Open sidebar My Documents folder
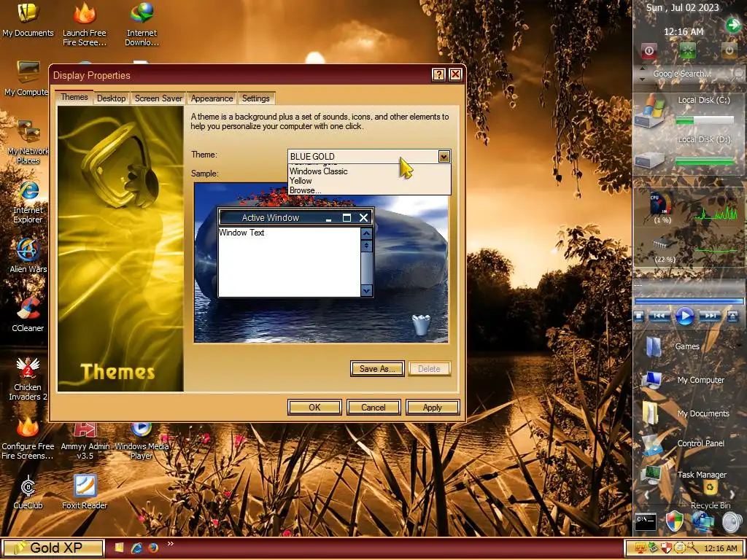 coord(686,413)
